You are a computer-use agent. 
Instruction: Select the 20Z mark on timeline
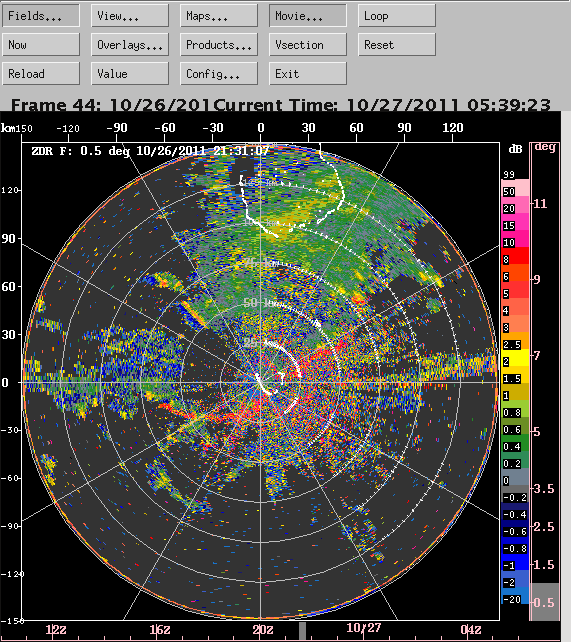pyautogui.click(x=262, y=629)
